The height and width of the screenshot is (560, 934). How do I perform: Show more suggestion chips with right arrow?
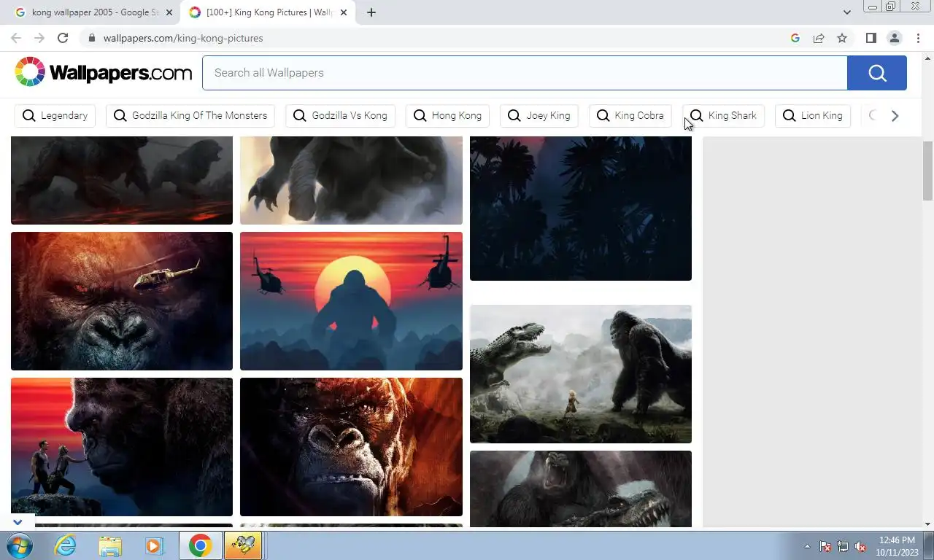pyautogui.click(x=895, y=115)
